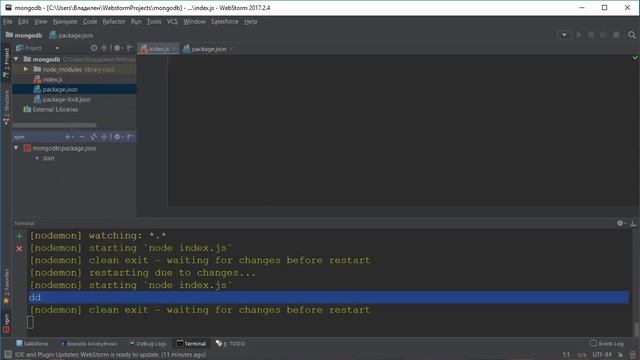Close the index.js editor tab
Screen dimensions: 640x360
click(174, 49)
